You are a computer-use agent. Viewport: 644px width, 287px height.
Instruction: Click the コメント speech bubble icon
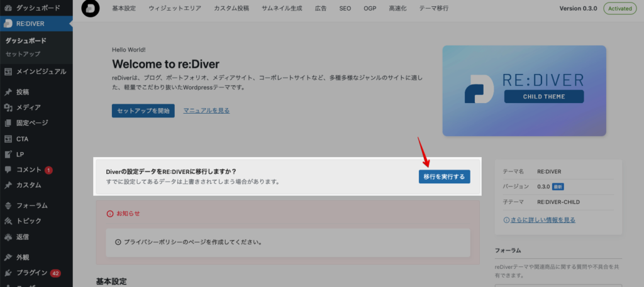tap(8, 170)
